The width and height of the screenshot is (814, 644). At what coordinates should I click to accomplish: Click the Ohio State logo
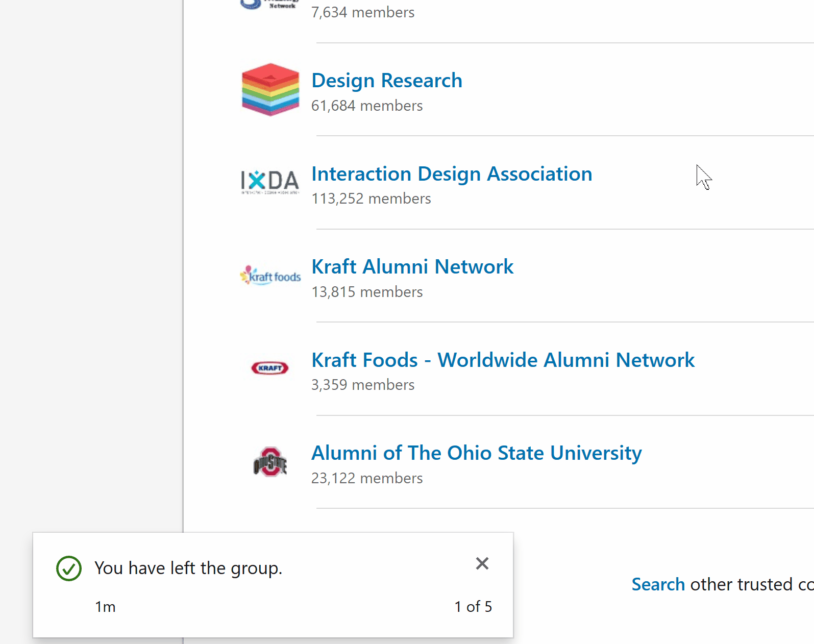pyautogui.click(x=270, y=462)
